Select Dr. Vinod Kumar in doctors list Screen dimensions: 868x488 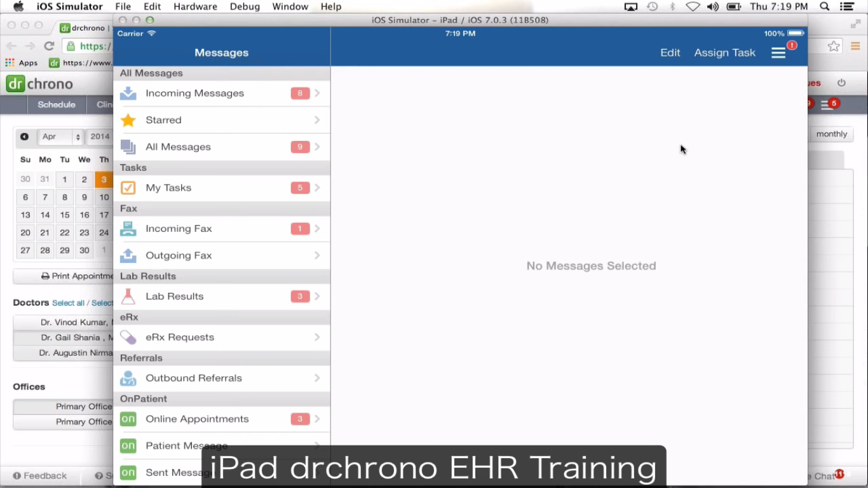pos(64,323)
